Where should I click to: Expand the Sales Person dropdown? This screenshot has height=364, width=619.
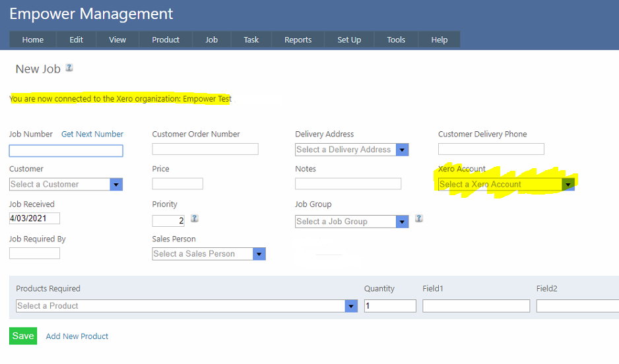tap(209, 254)
